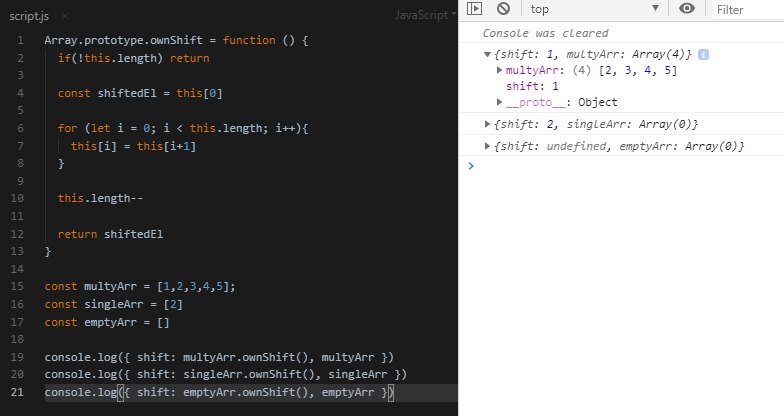The height and width of the screenshot is (416, 784).
Task: Click the console.log emptyArr.ownShift() line
Action: (219, 392)
